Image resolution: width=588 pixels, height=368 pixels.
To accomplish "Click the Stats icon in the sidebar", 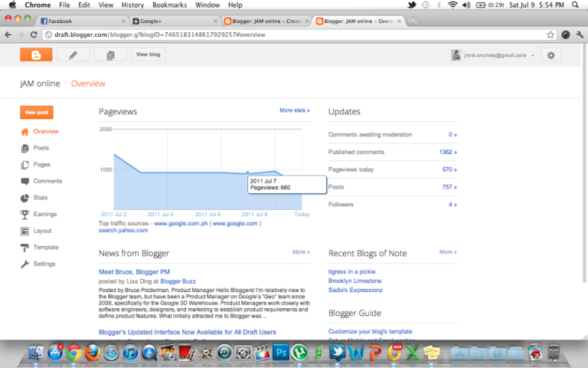I will point(25,198).
